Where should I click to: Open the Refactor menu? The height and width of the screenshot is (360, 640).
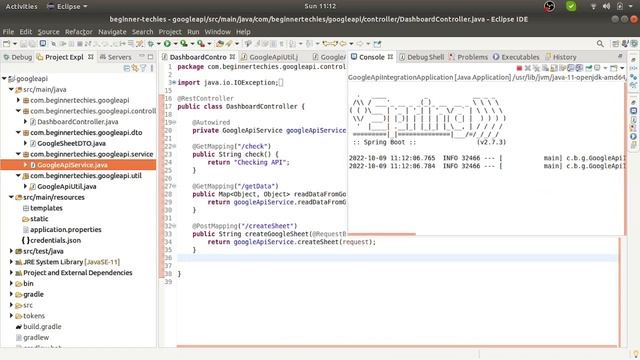tap(78, 31)
